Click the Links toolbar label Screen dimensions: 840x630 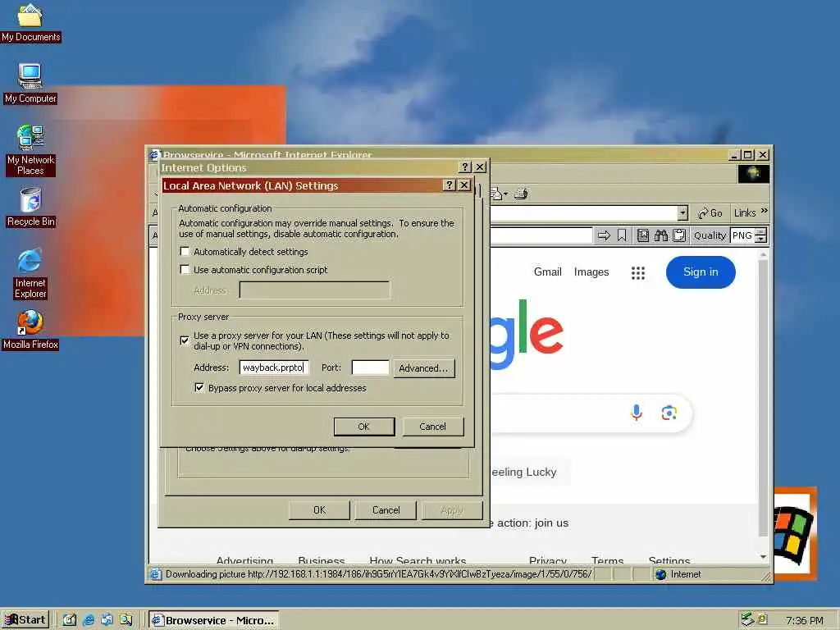[x=745, y=212]
